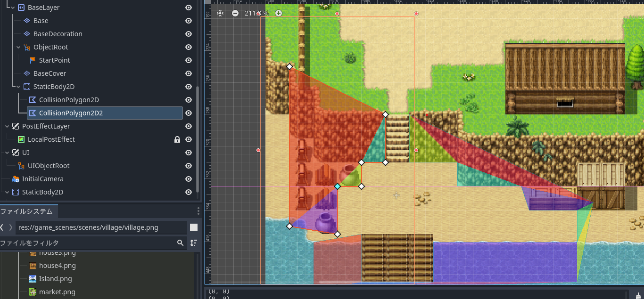Collapse the BaseLayer node
This screenshot has width=644, height=299.
pos(13,8)
